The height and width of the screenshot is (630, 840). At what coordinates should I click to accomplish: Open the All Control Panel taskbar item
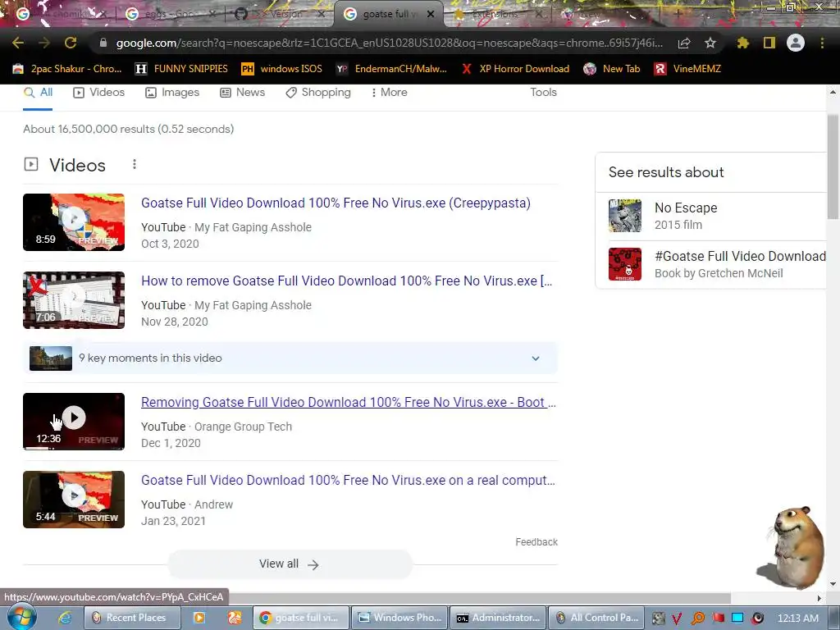click(x=597, y=618)
